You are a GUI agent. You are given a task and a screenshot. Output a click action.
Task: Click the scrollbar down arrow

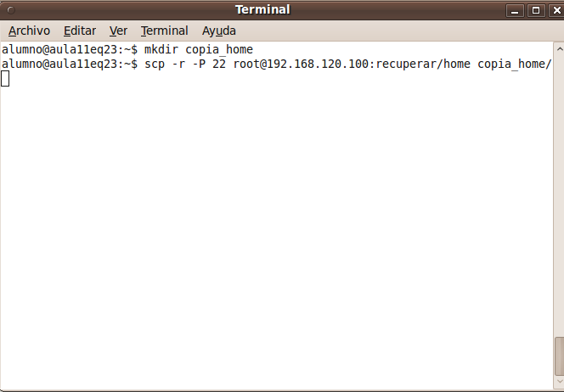559,382
